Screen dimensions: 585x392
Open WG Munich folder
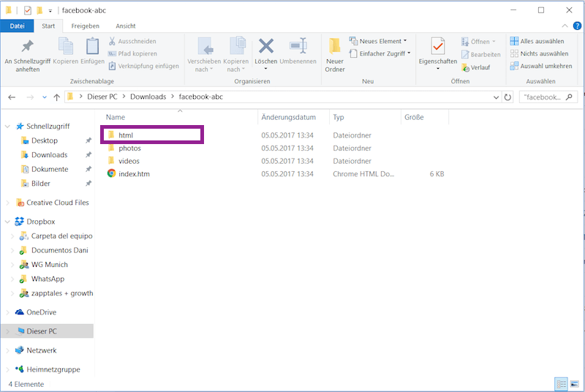click(x=49, y=265)
